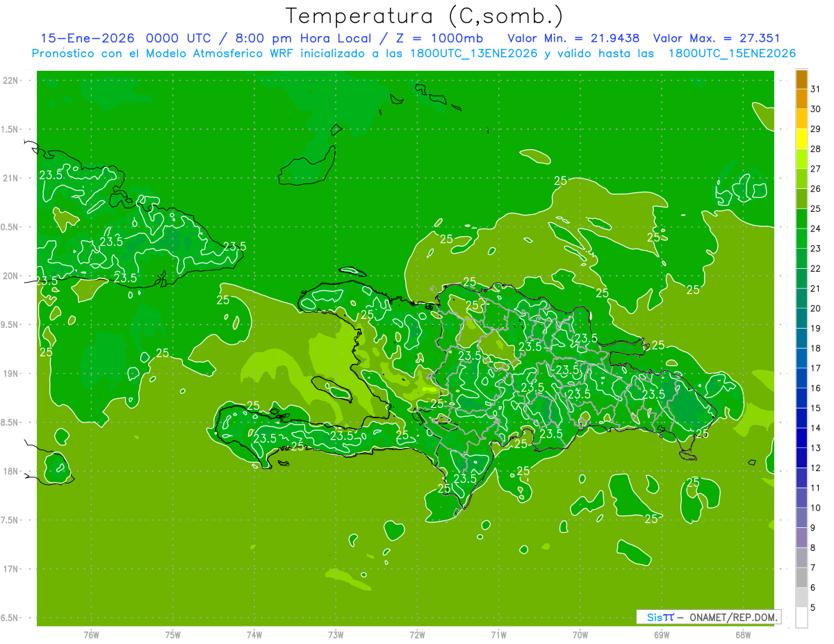Click the '70W' longitude label
834x644 pixels.
580,635
